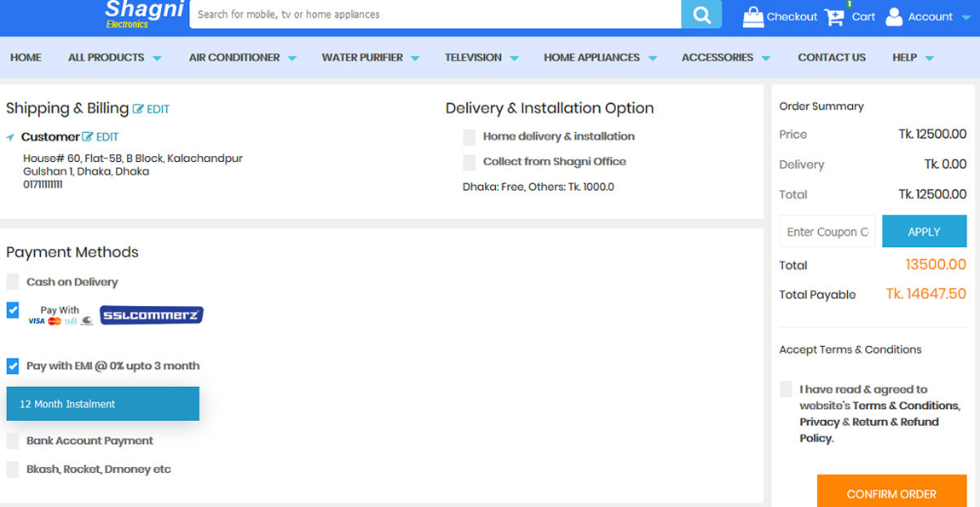Uncheck Pay with EMI option

click(x=13, y=366)
